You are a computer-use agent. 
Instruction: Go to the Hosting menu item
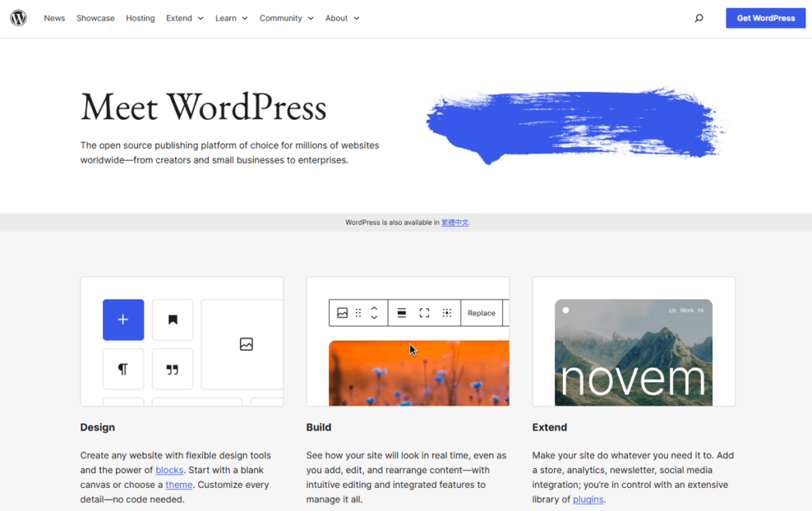coord(140,17)
